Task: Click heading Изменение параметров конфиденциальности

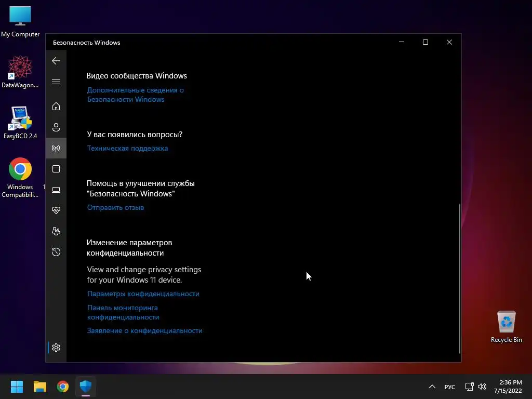Action: point(129,248)
